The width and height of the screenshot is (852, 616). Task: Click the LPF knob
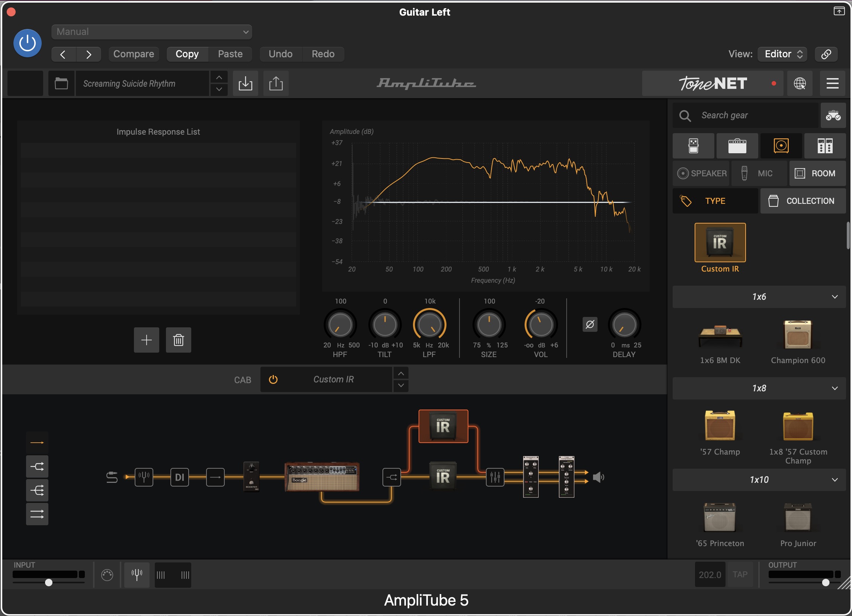click(x=429, y=325)
